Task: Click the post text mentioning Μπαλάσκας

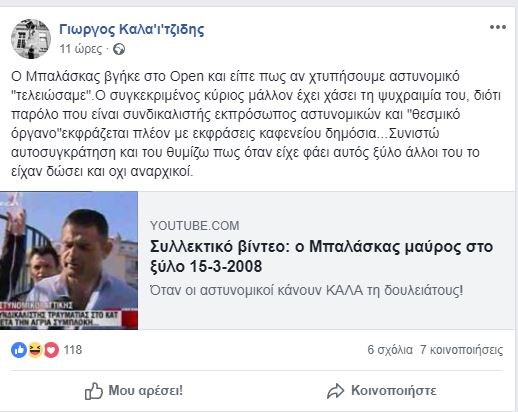Action: (x=256, y=124)
